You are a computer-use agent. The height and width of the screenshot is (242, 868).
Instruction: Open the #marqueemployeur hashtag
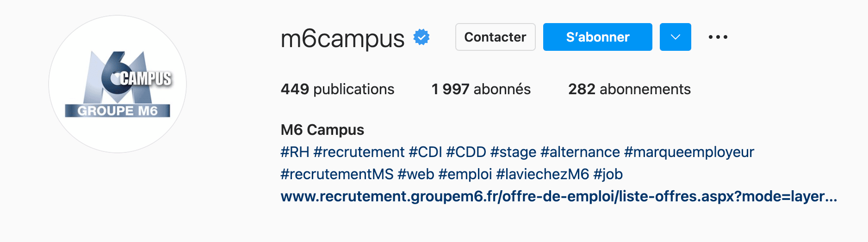[689, 152]
